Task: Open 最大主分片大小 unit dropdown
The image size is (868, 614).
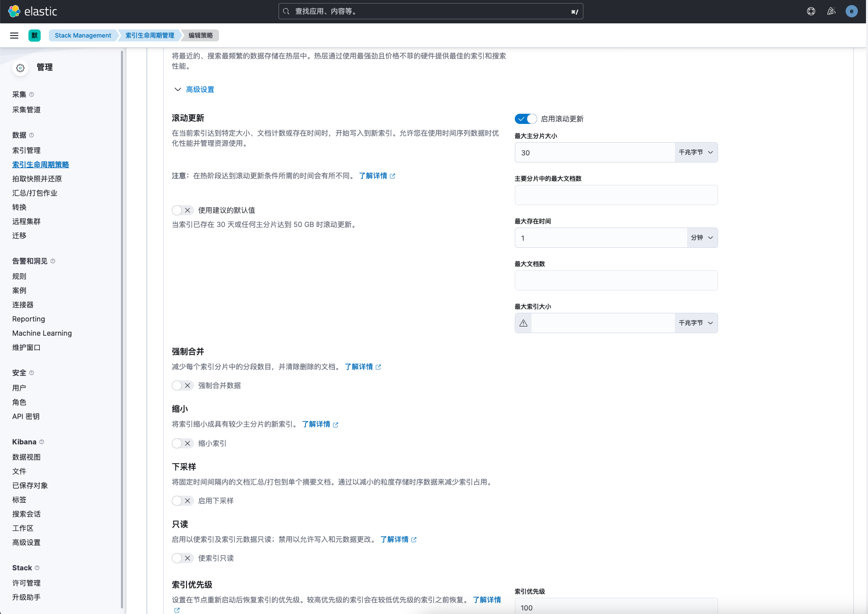Action: (696, 152)
